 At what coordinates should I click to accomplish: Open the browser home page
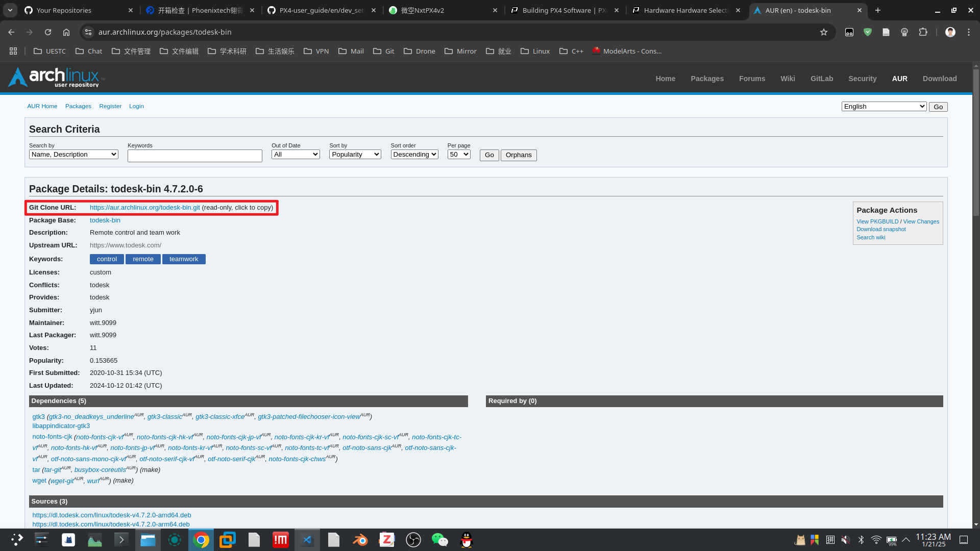(x=66, y=32)
